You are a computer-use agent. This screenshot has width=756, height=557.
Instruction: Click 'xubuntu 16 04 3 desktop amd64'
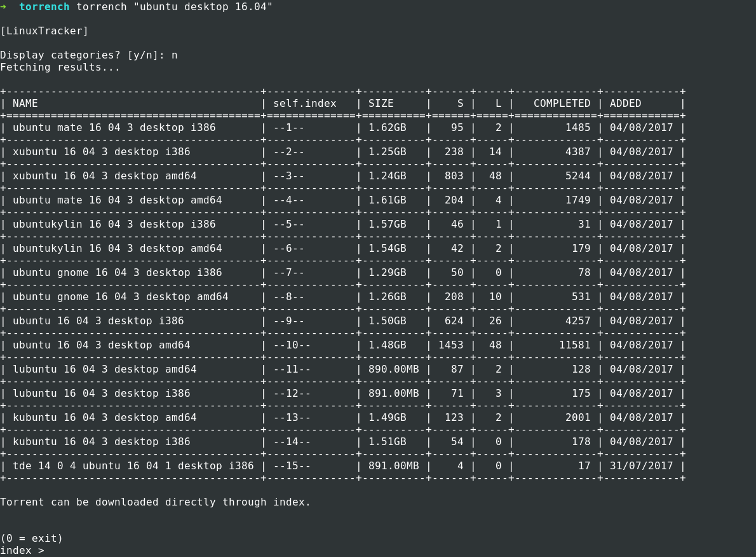click(105, 176)
